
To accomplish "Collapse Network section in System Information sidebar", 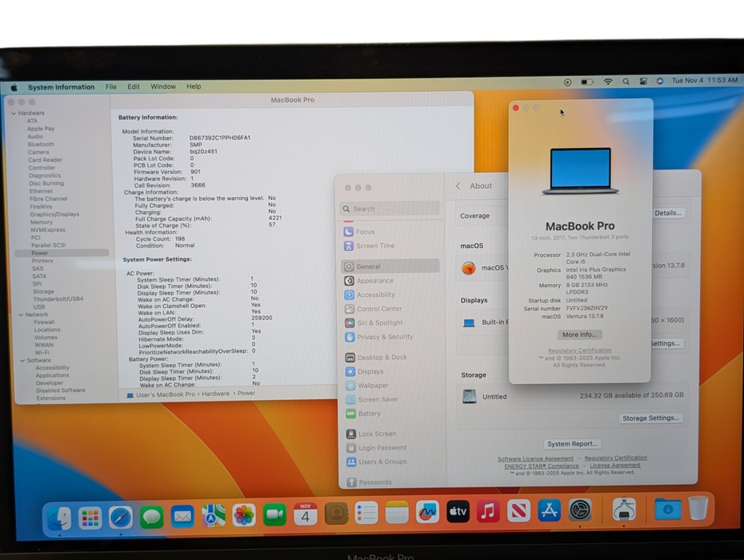I will pyautogui.click(x=21, y=314).
